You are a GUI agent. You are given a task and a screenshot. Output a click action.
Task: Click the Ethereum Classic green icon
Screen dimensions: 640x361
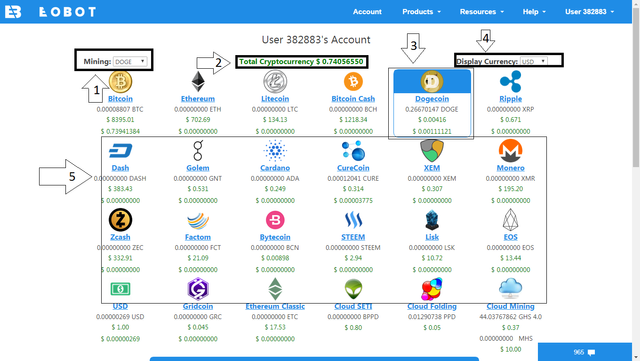[275, 289]
